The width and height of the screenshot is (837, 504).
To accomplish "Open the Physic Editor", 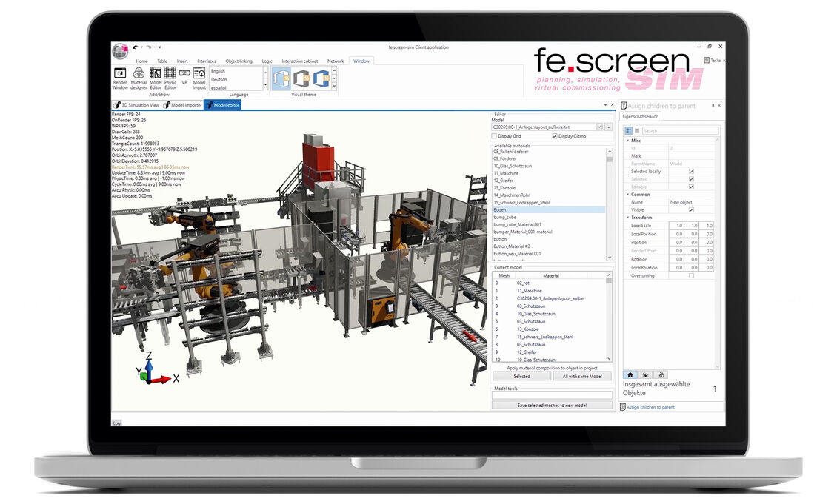I will tap(170, 78).
